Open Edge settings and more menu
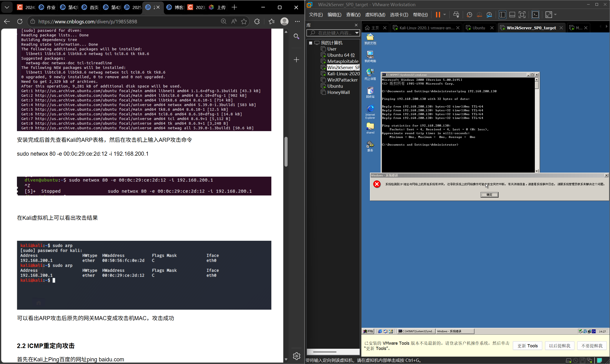This screenshot has width=610, height=364. (x=297, y=22)
